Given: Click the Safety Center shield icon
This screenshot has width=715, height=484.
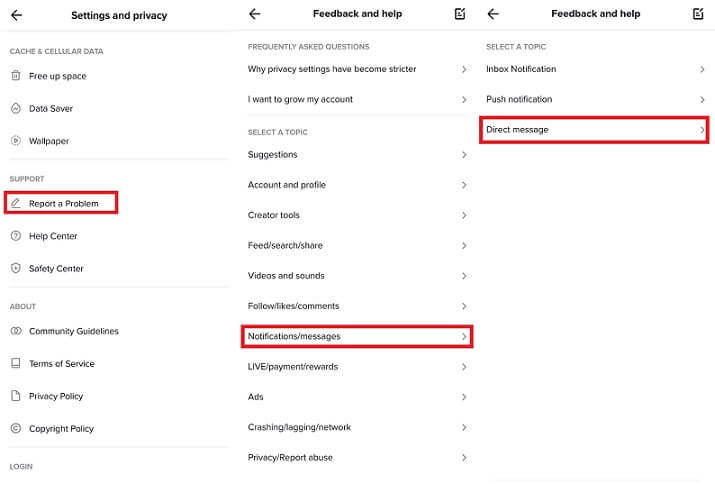Looking at the screenshot, I should coord(16,268).
